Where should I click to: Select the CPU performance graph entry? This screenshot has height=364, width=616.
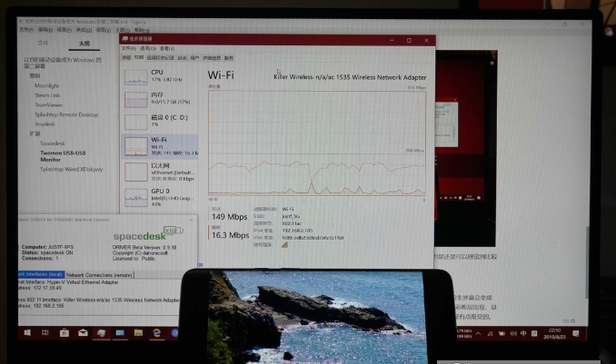(x=160, y=76)
